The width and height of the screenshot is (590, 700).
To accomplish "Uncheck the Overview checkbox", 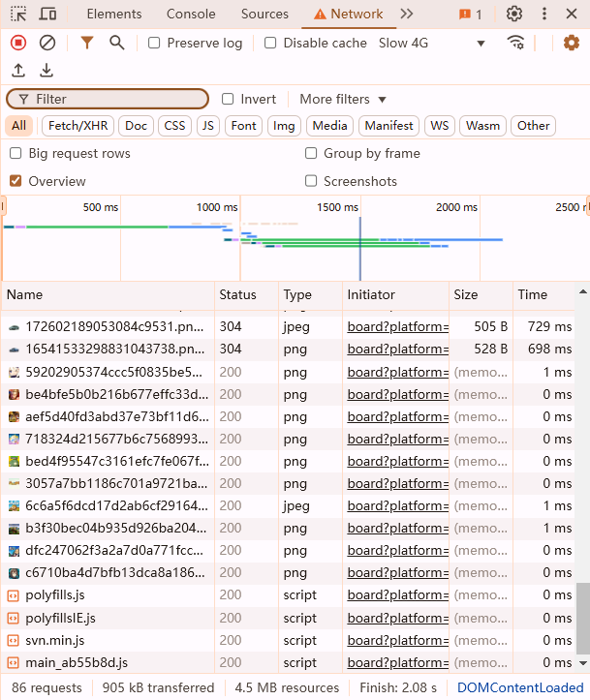I will coord(16,181).
